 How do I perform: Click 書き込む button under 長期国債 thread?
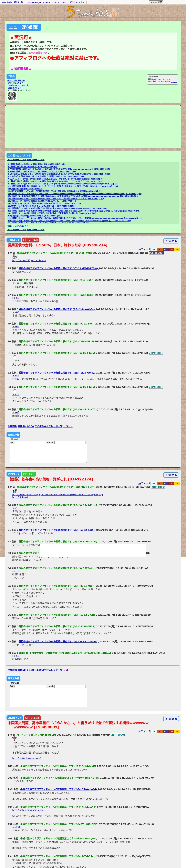[x=15, y=439]
